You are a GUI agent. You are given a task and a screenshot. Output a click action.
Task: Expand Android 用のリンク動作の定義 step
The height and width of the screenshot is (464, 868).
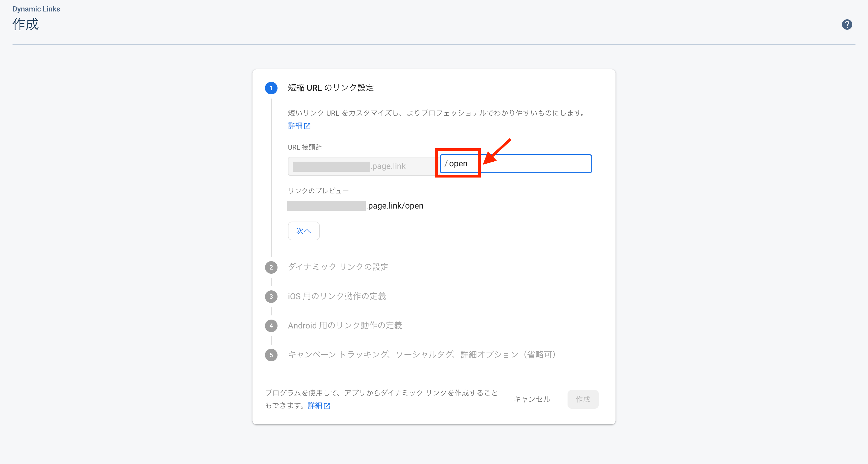(345, 326)
